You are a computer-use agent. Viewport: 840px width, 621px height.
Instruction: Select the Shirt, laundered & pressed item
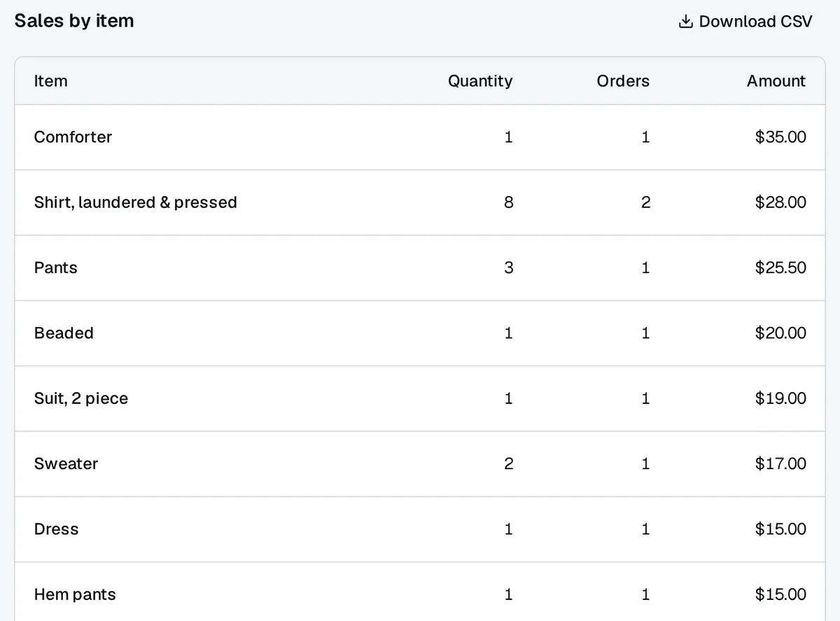tap(136, 202)
